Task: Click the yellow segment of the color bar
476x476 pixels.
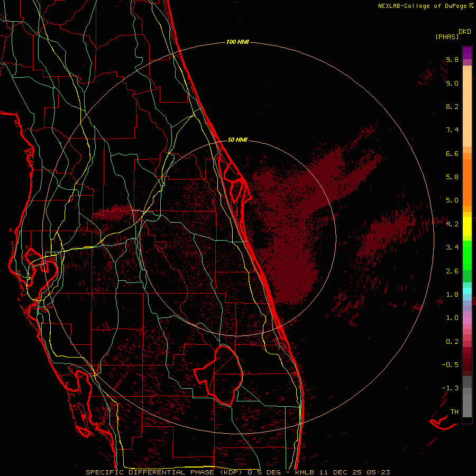Action: tap(467, 226)
